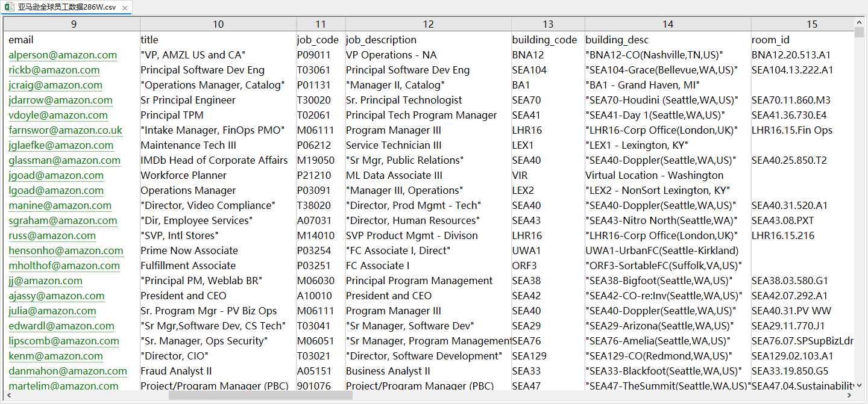Select column header 13
Image resolution: width=868 pixels, height=404 pixels.
click(x=548, y=24)
